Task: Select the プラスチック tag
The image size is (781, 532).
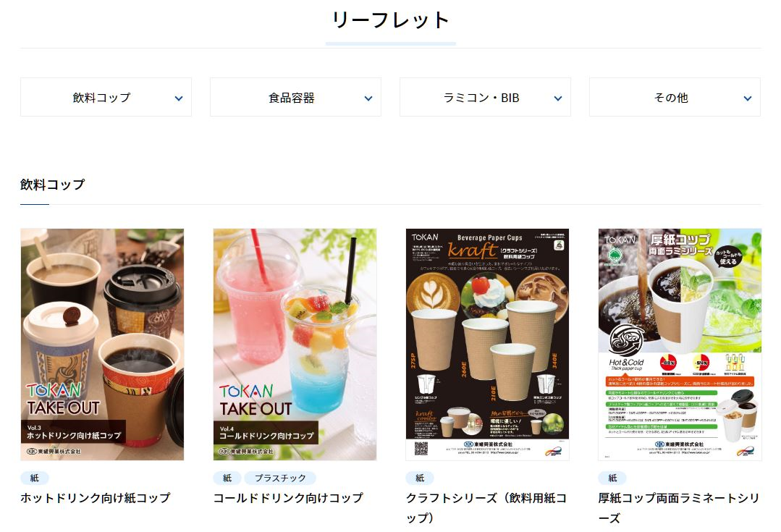Action: click(x=280, y=478)
